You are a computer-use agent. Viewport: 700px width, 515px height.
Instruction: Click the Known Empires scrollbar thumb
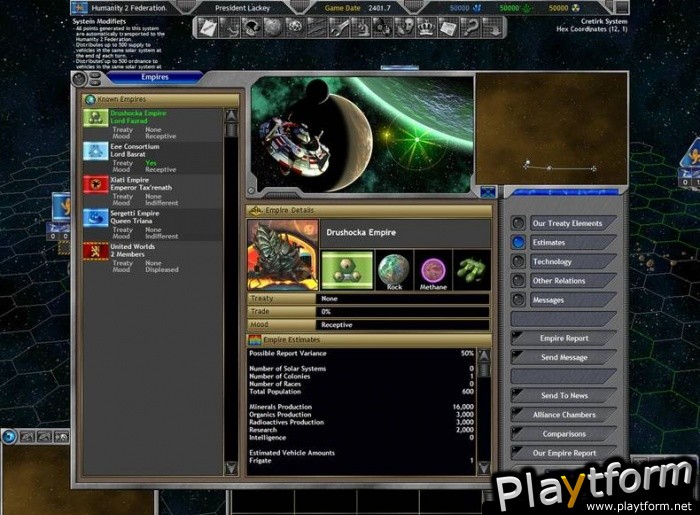231,130
